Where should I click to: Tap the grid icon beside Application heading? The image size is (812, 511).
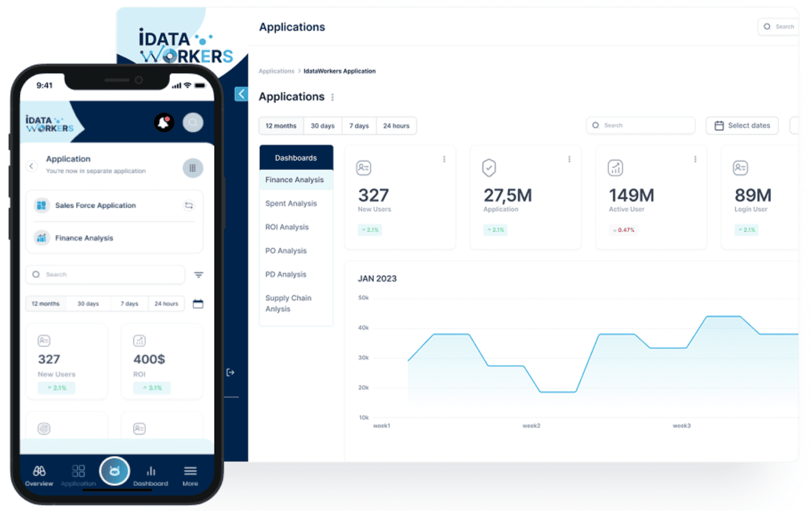tap(192, 168)
